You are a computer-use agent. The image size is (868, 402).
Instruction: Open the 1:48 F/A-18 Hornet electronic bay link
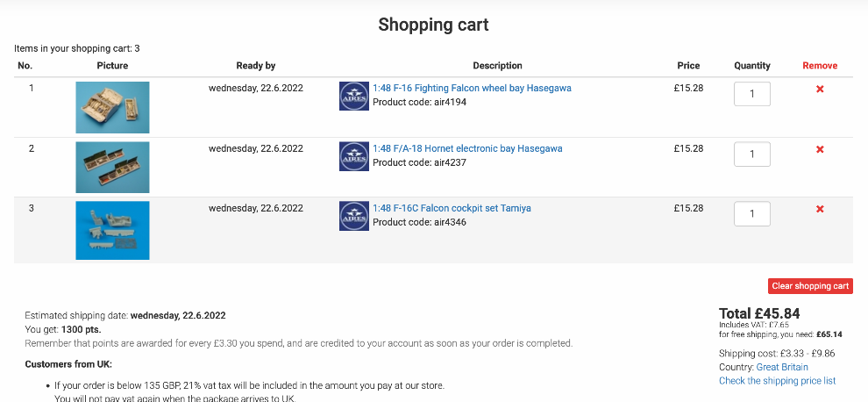(467, 148)
